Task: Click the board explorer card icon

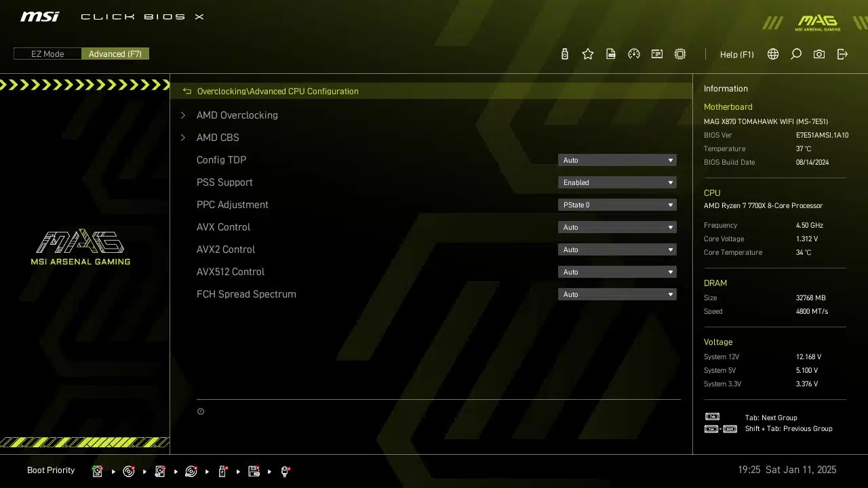Action: (657, 54)
